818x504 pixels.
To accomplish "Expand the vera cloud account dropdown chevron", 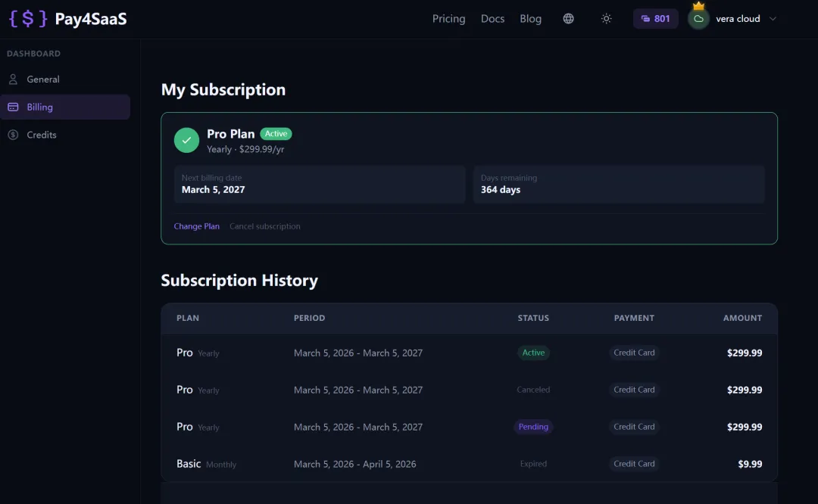I will 773,19.
